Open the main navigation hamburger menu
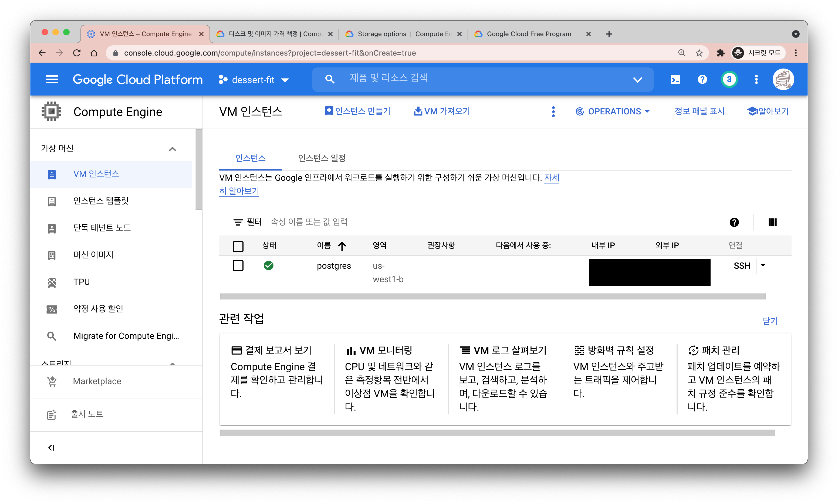This screenshot has height=504, width=838. pyautogui.click(x=52, y=80)
